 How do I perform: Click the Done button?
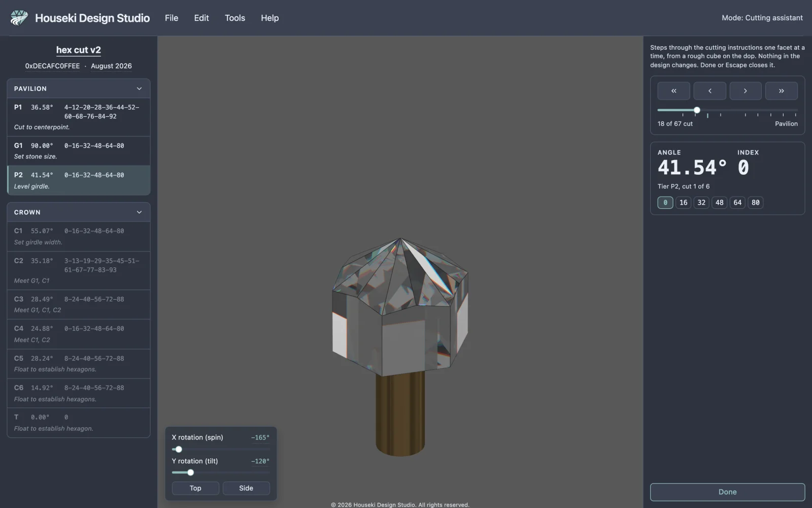(727, 492)
